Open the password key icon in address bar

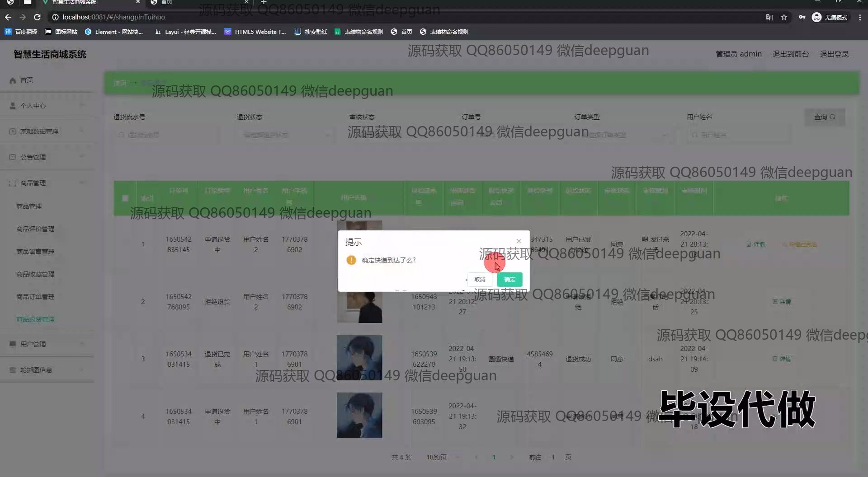click(x=802, y=17)
